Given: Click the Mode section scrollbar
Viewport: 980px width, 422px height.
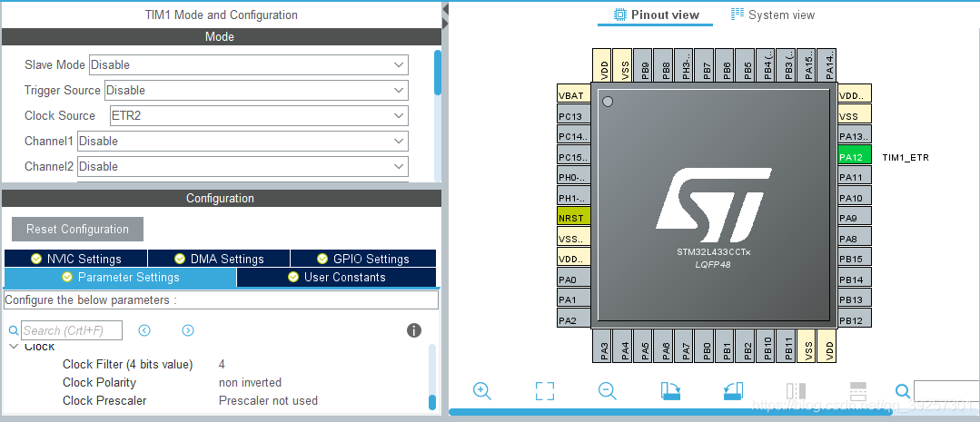Looking at the screenshot, I should pos(438,73).
